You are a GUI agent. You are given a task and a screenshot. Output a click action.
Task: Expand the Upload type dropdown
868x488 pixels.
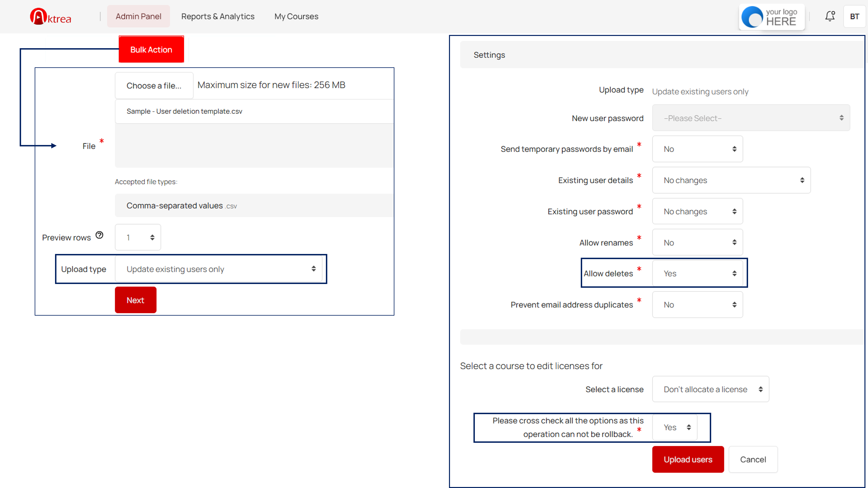[219, 269]
